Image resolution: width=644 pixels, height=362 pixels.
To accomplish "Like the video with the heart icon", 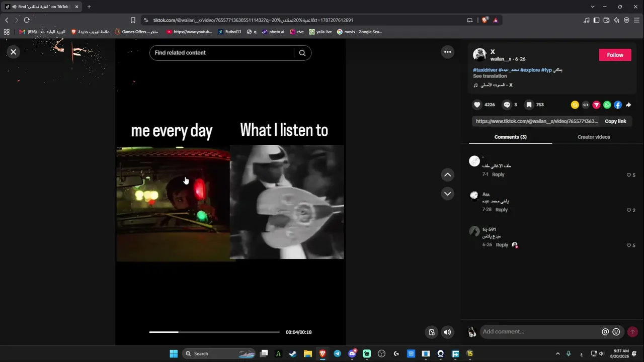I will pyautogui.click(x=477, y=105).
